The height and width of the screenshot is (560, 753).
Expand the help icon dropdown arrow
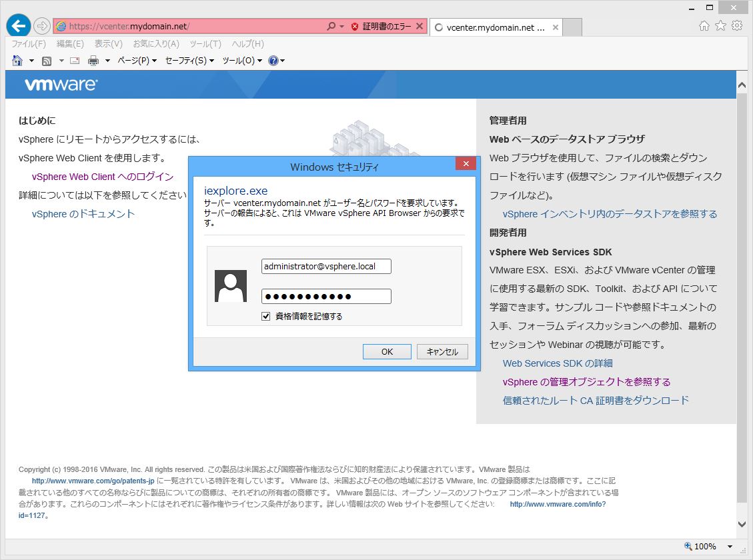coord(282,61)
